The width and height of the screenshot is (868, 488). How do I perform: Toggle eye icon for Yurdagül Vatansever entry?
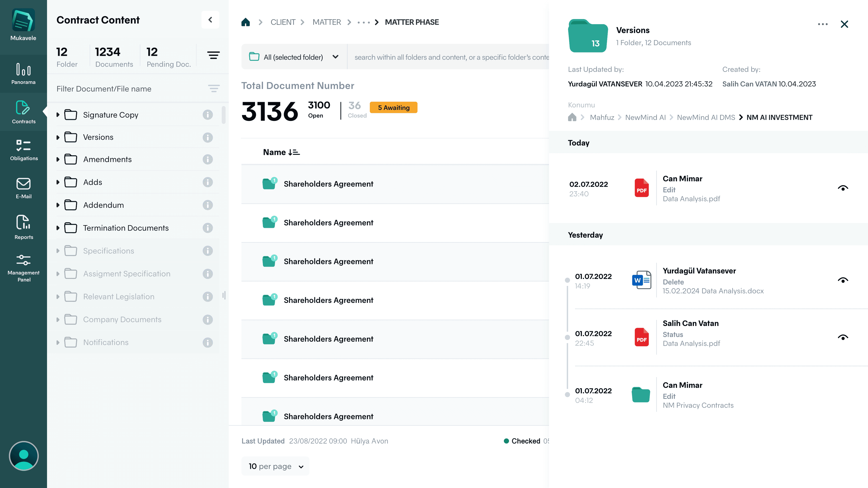coord(843,281)
